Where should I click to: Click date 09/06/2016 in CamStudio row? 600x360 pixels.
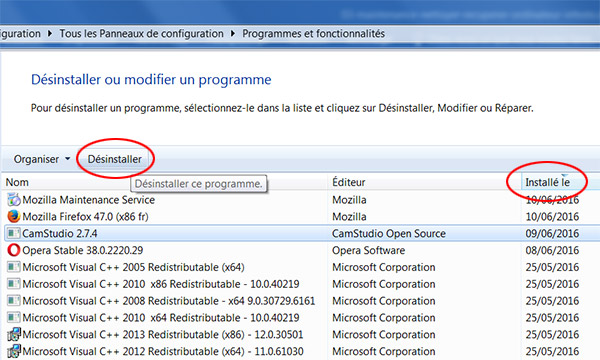[x=552, y=233]
